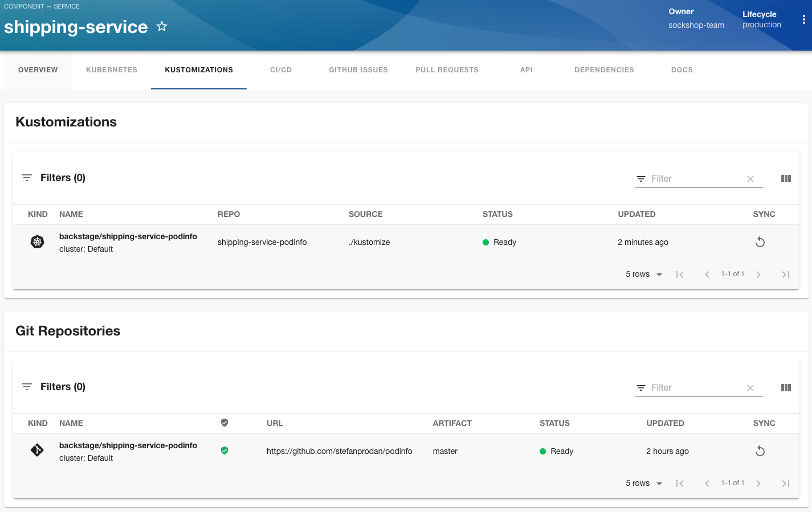The image size is (812, 512).
Task: Sort Git Repositories by Status column
Action: pos(554,423)
